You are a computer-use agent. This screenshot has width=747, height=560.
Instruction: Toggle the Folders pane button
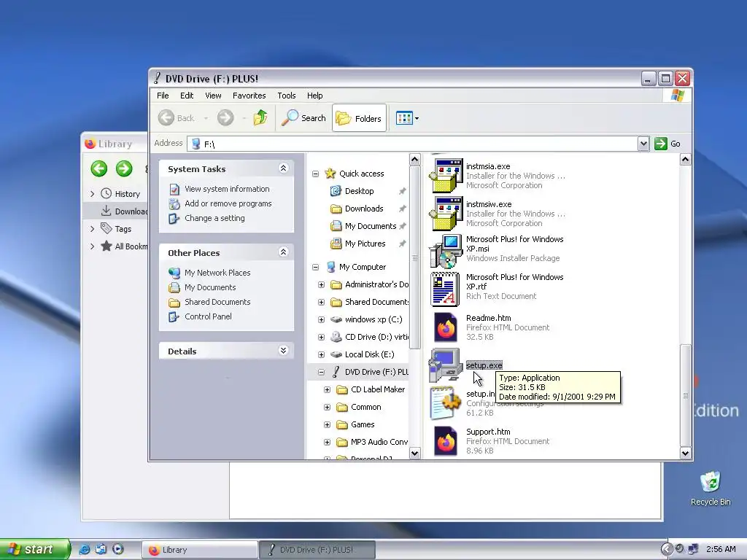coord(359,118)
